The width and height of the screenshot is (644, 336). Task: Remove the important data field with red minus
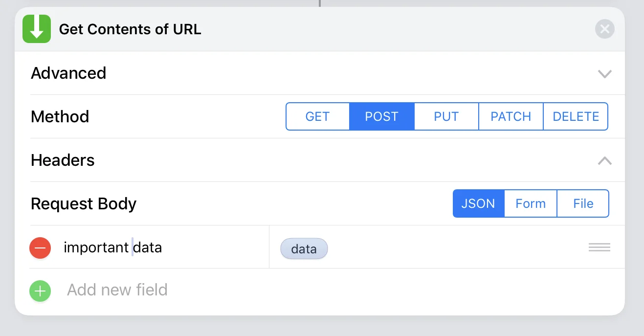40,248
